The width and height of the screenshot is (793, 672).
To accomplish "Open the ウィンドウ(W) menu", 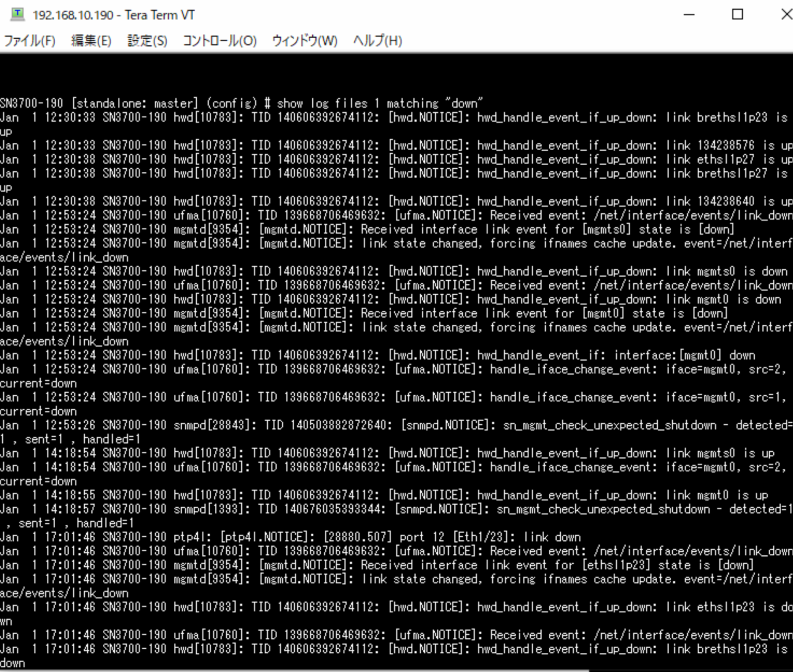I will (x=305, y=41).
